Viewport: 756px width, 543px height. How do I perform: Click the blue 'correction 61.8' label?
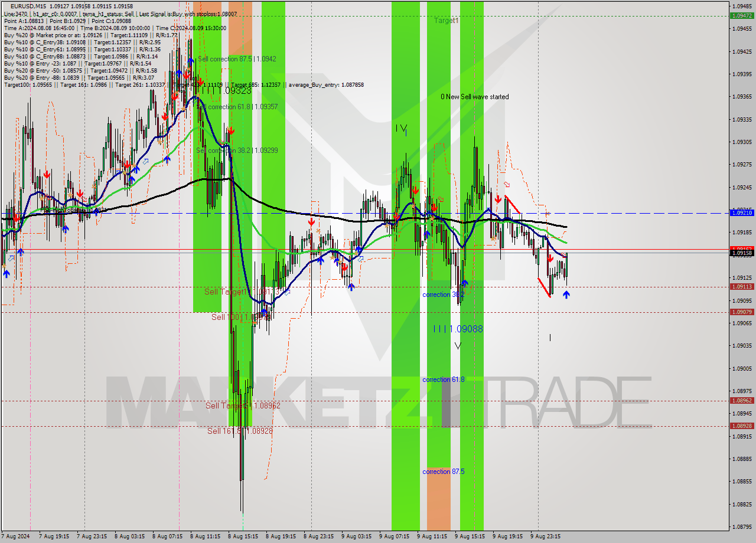pyautogui.click(x=444, y=380)
